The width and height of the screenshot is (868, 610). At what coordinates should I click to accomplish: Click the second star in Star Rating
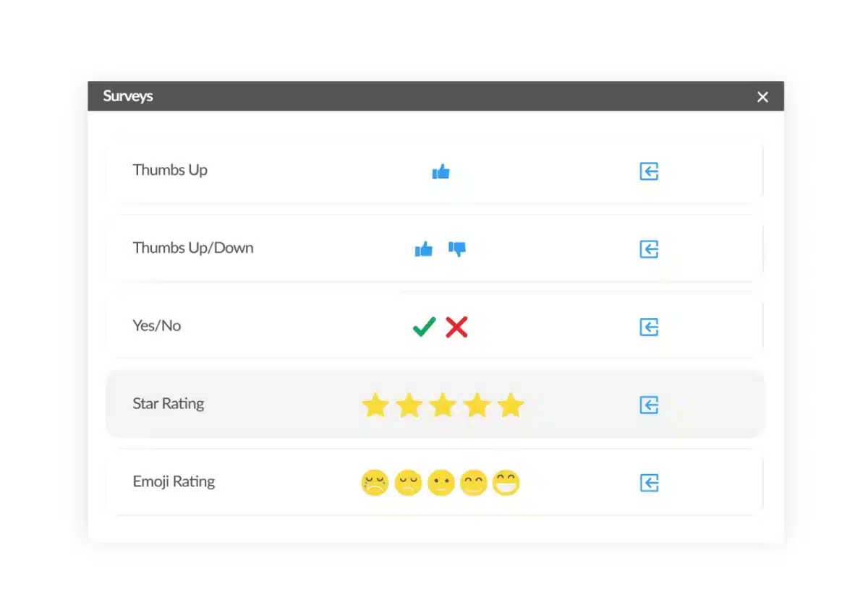tap(409, 405)
